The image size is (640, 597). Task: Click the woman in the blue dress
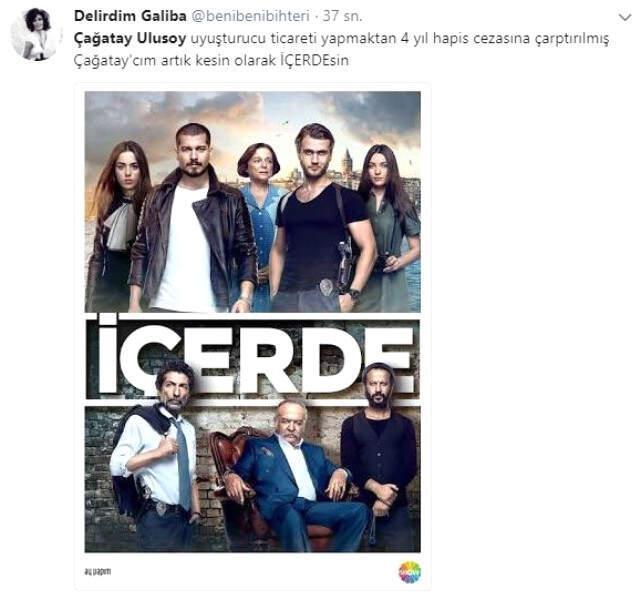(x=261, y=212)
